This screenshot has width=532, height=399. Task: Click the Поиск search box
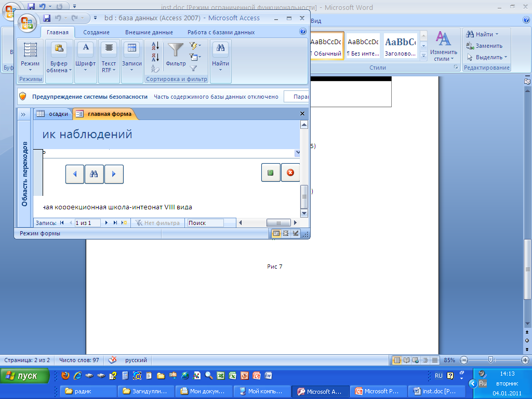(205, 223)
